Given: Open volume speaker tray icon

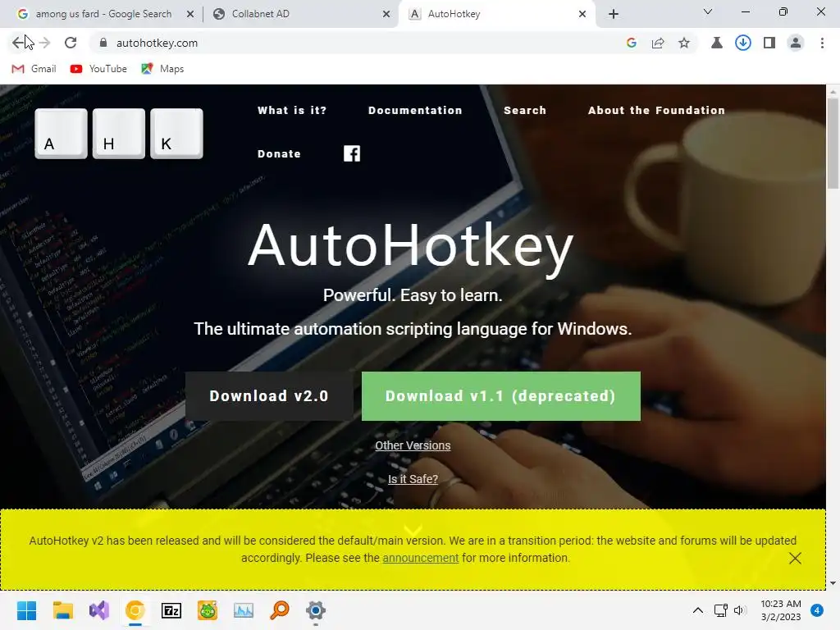Looking at the screenshot, I should (x=740, y=610).
